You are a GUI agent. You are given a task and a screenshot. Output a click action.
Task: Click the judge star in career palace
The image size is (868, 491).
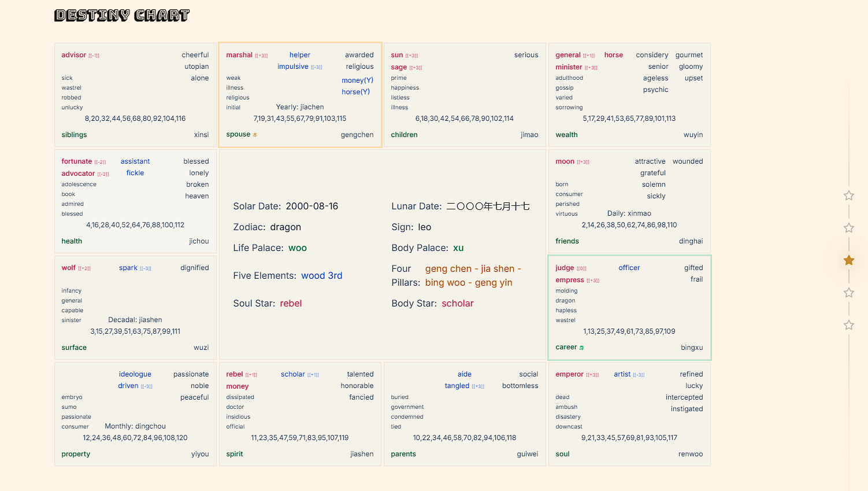(x=565, y=268)
